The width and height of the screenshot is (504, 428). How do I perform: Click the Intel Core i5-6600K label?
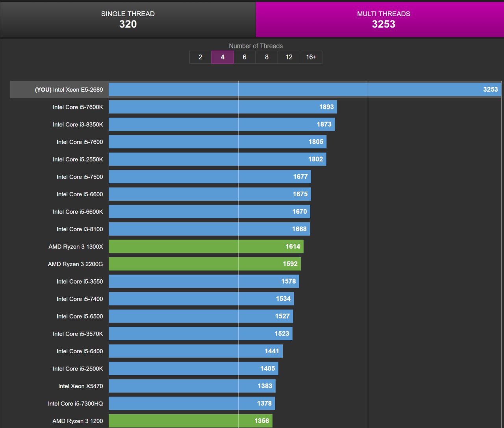pos(78,212)
